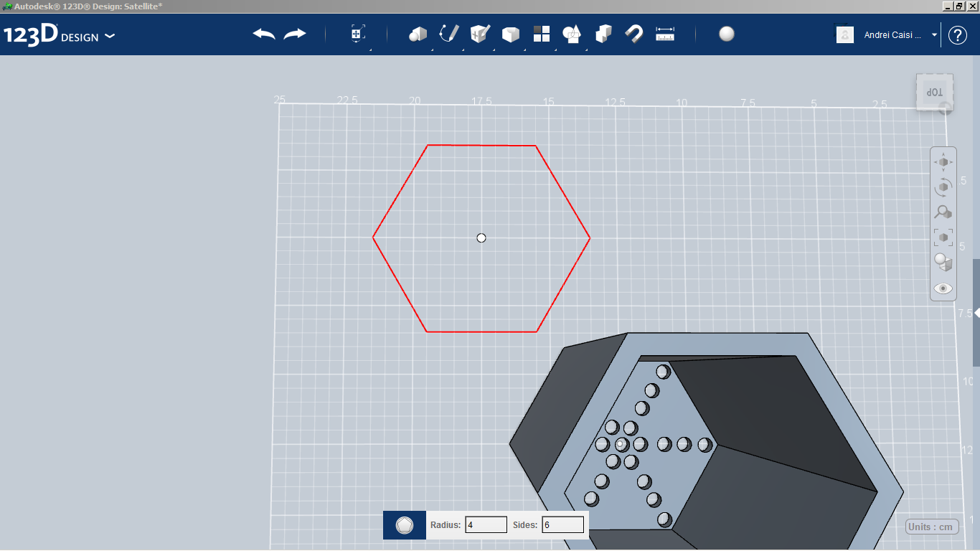The width and height of the screenshot is (980, 551).
Task: Expand the Andrei Caisi account dropdown
Action: 934,34
